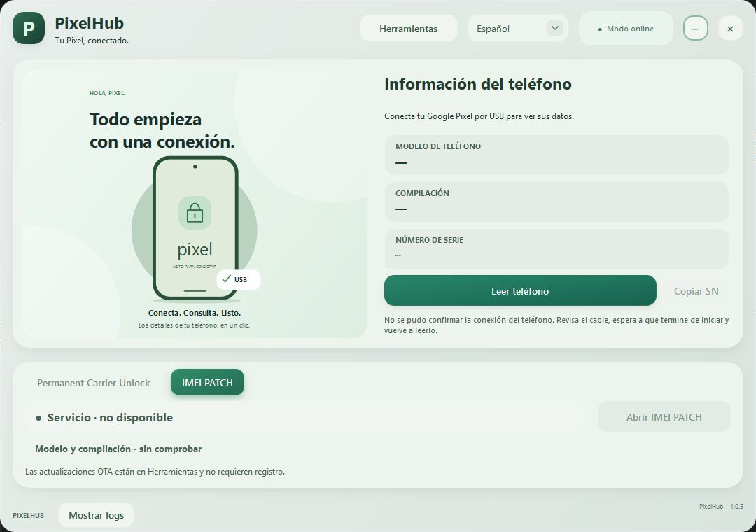
Task: Click the padlock icon on phone illustration
Action: (195, 213)
